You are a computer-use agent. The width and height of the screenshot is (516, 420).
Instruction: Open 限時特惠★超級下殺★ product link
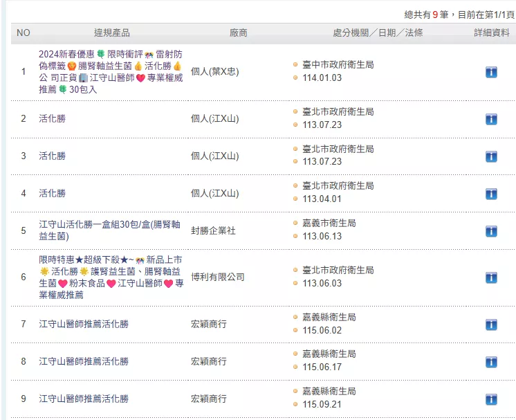tap(111, 277)
